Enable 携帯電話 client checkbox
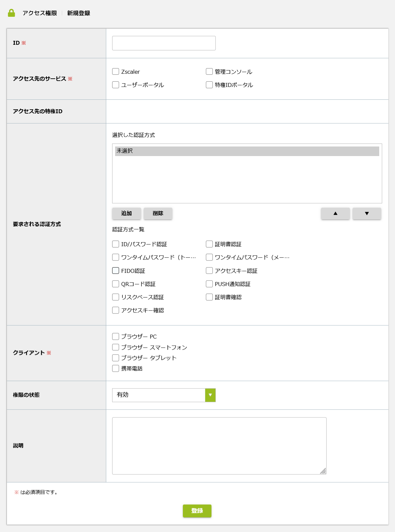Viewport: 395px width, 532px height. tap(115, 368)
